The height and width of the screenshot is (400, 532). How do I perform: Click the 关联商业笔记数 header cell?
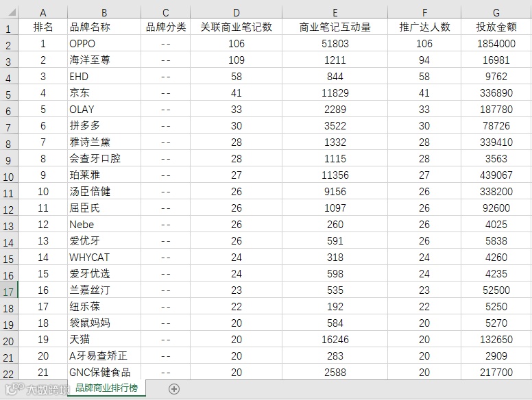[x=236, y=27]
